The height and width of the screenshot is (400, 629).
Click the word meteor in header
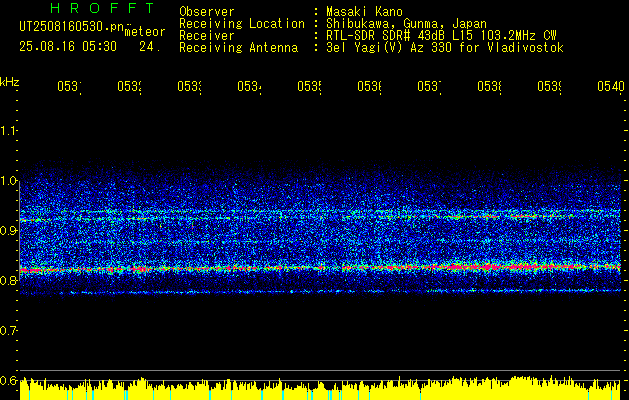click(x=145, y=32)
